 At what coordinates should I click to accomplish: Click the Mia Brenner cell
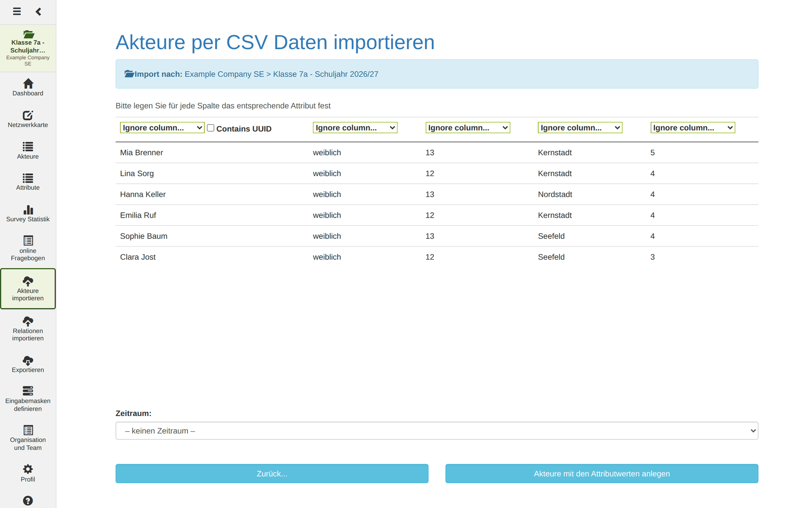click(142, 153)
